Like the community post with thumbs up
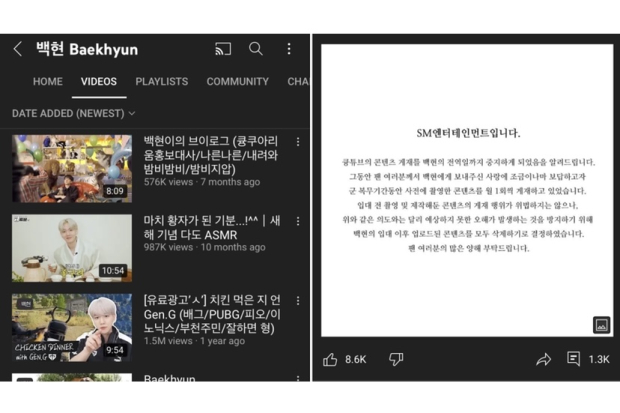Image resolution: width=620 pixels, height=413 pixels. tap(330, 359)
